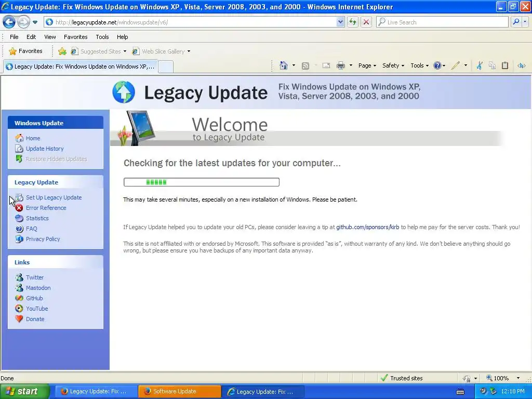
Task: Click the pencil edit icon
Action: pos(456,65)
